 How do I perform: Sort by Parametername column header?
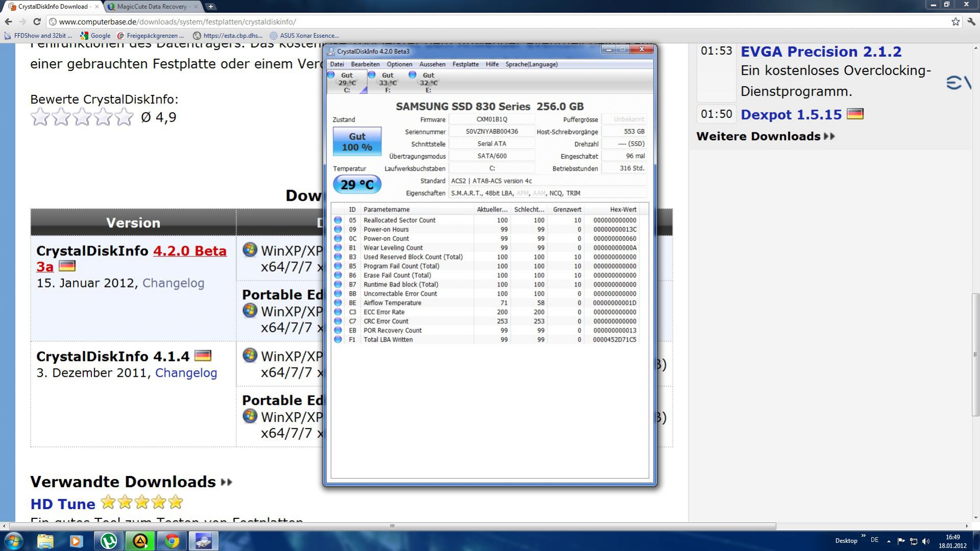coord(417,209)
